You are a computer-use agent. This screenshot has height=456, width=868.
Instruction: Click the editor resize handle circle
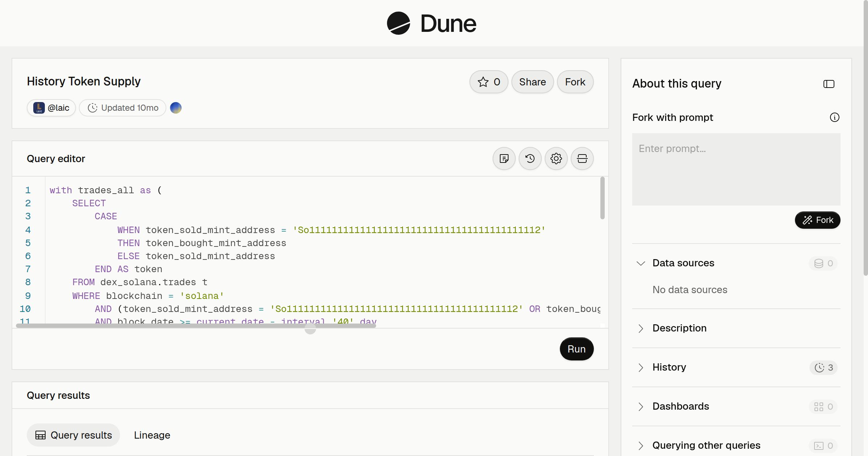(310, 329)
